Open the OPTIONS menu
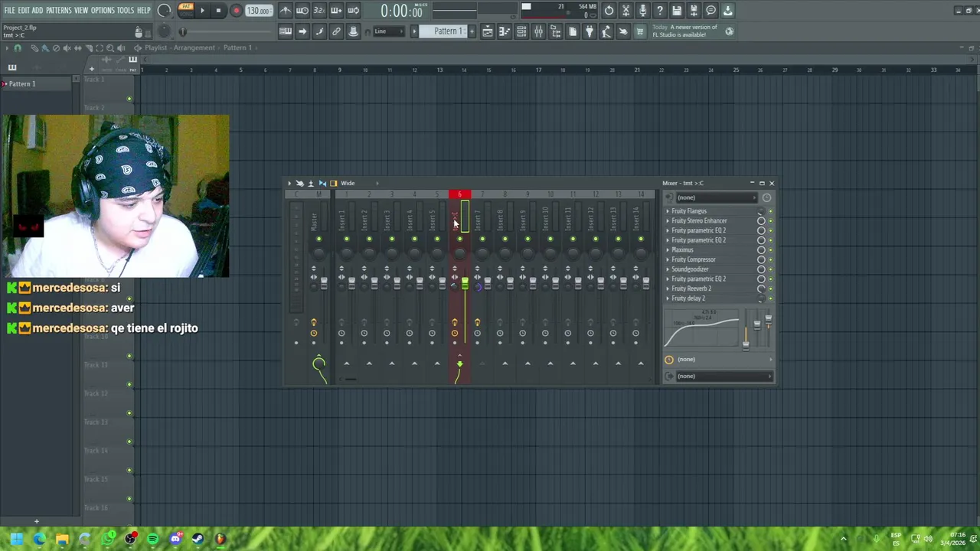This screenshot has height=551, width=980. [x=103, y=11]
